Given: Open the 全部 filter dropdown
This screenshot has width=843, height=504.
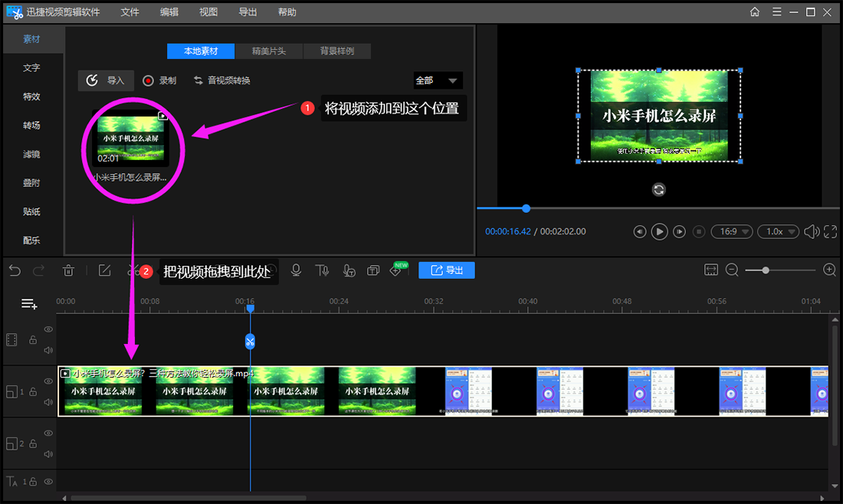Looking at the screenshot, I should click(x=438, y=80).
